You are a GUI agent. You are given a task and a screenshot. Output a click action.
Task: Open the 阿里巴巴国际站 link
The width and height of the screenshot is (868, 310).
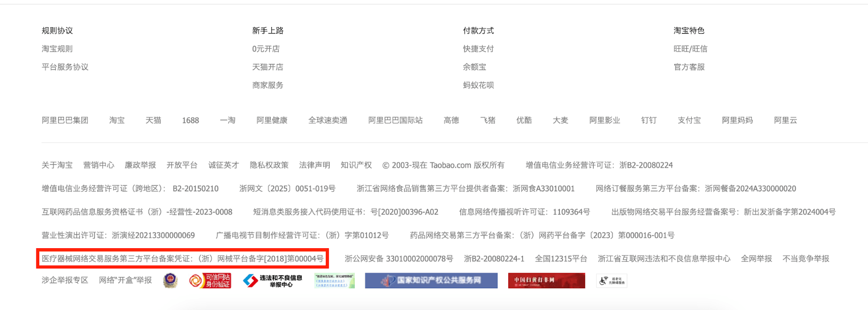(395, 120)
